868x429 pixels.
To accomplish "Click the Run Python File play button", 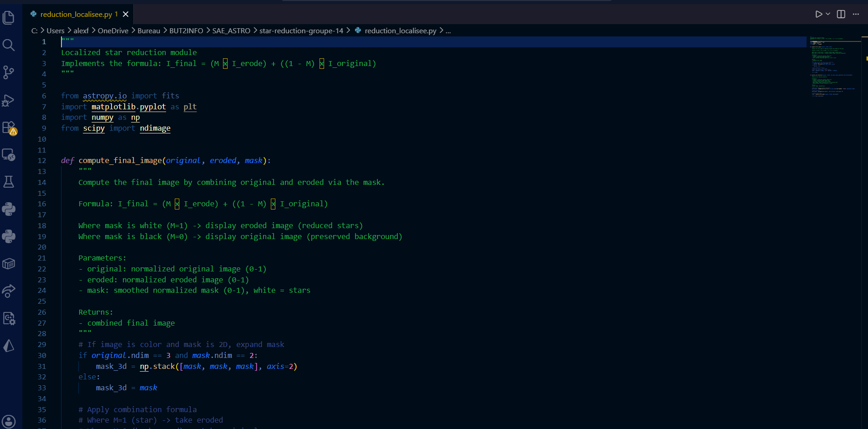I will [x=819, y=14].
